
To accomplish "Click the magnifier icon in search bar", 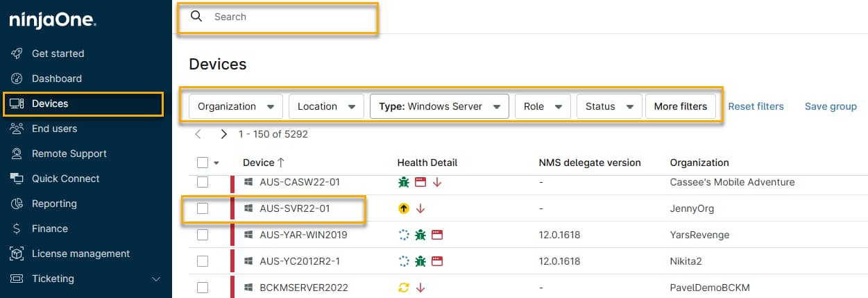I will pos(196,17).
